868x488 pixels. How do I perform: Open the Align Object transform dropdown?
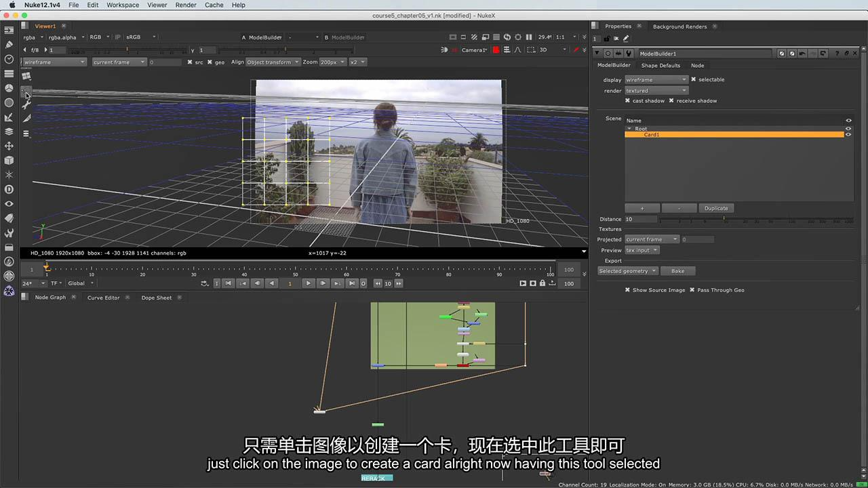click(273, 62)
